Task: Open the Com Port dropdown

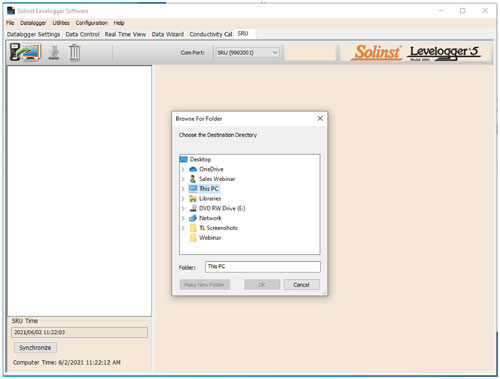Action: pyautogui.click(x=248, y=53)
